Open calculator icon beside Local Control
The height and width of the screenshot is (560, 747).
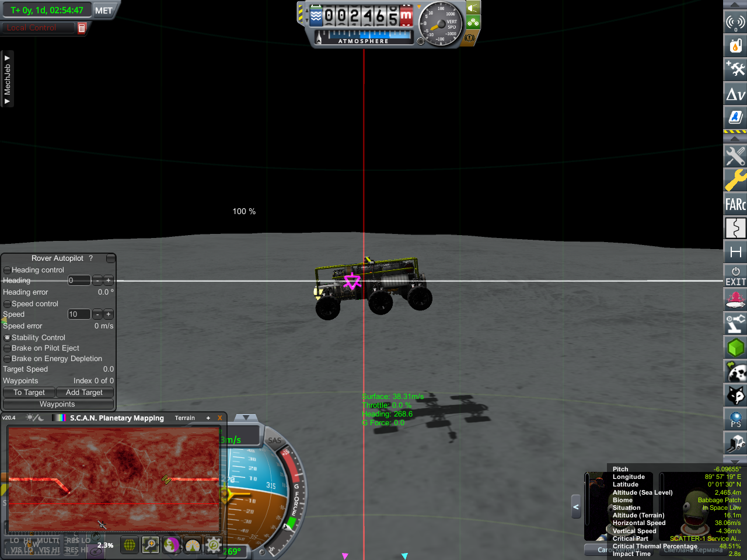pos(82,28)
